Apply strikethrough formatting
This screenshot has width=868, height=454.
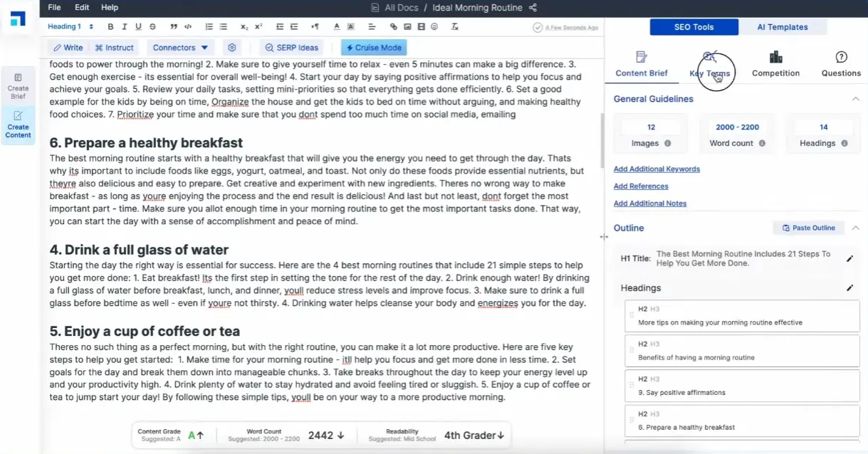pos(152,26)
